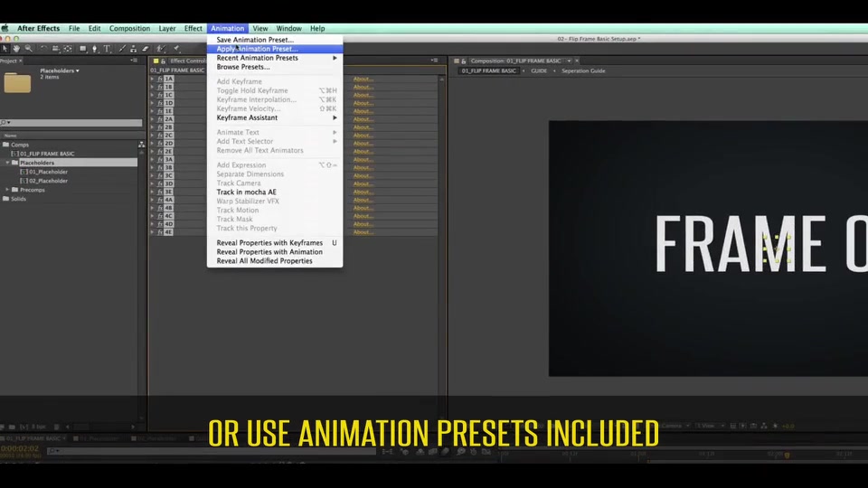
Task: Toggle the fx switch for effect 1B
Action: 159,87
